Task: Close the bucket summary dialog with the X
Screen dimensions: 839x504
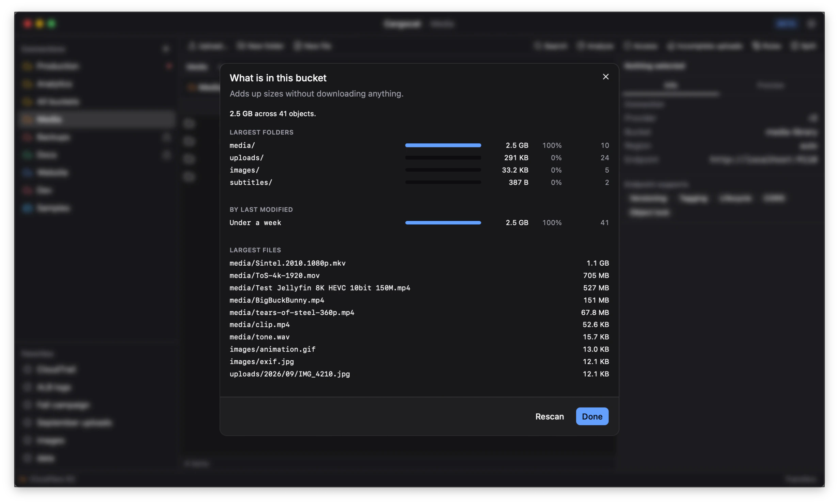Action: [605, 77]
